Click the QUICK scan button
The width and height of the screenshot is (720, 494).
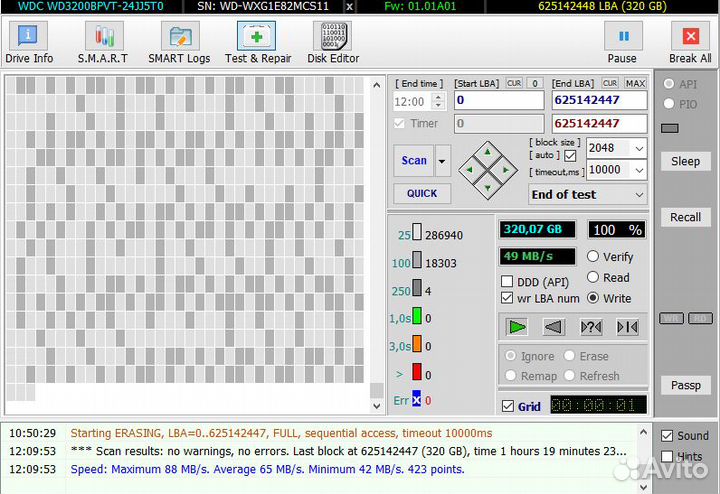click(421, 194)
